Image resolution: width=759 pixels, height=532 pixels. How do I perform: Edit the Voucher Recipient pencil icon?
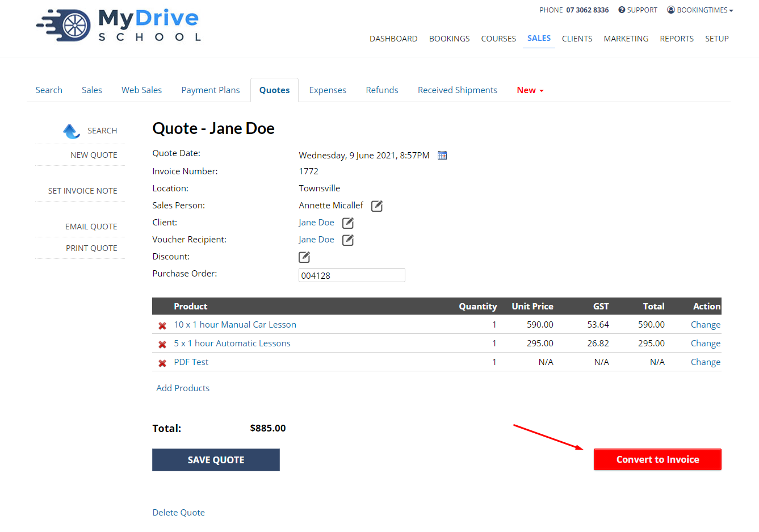[348, 240]
